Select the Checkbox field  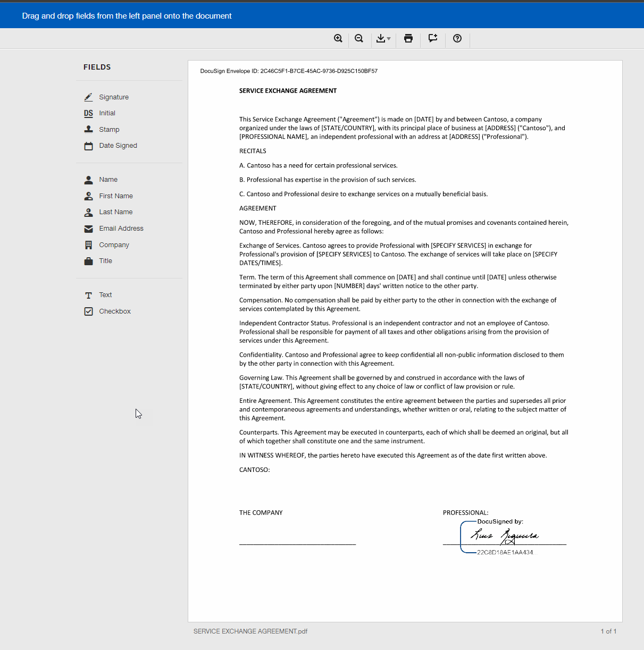[x=114, y=311]
